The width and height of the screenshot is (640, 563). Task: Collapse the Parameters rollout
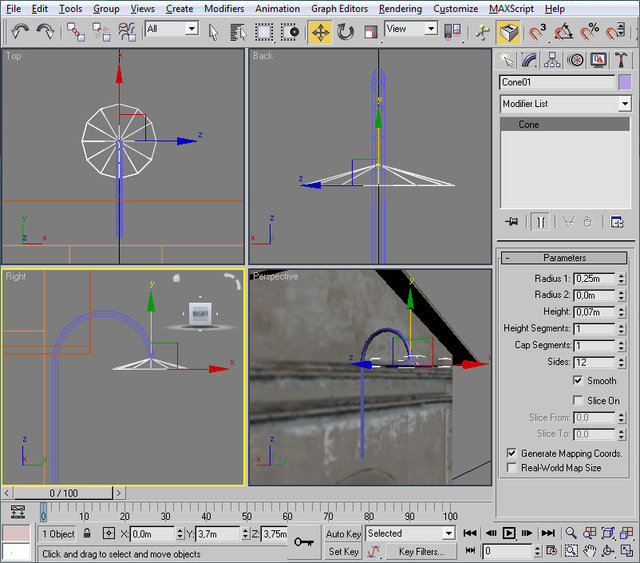[564, 258]
